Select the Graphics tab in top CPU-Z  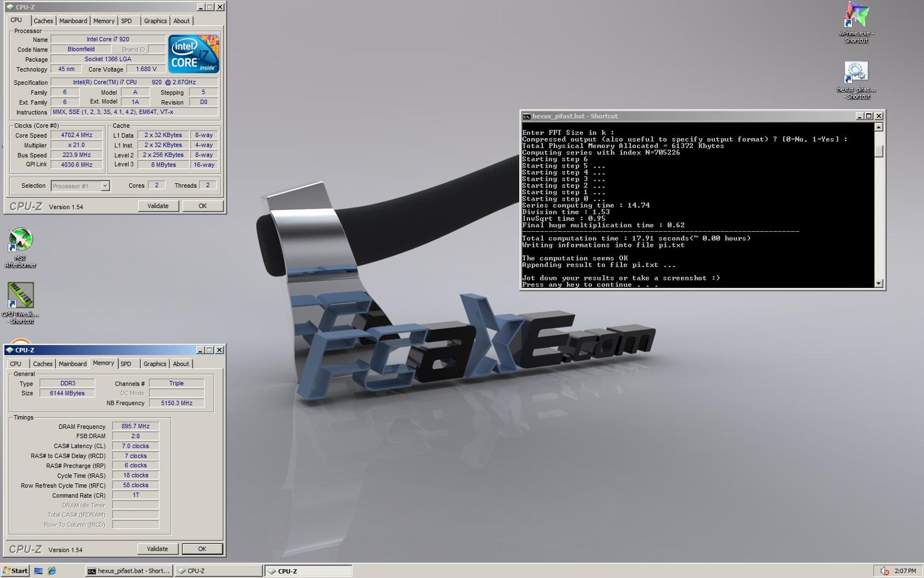(155, 21)
